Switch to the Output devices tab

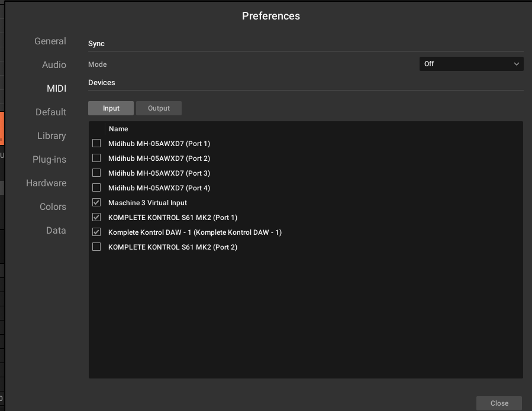click(x=159, y=108)
